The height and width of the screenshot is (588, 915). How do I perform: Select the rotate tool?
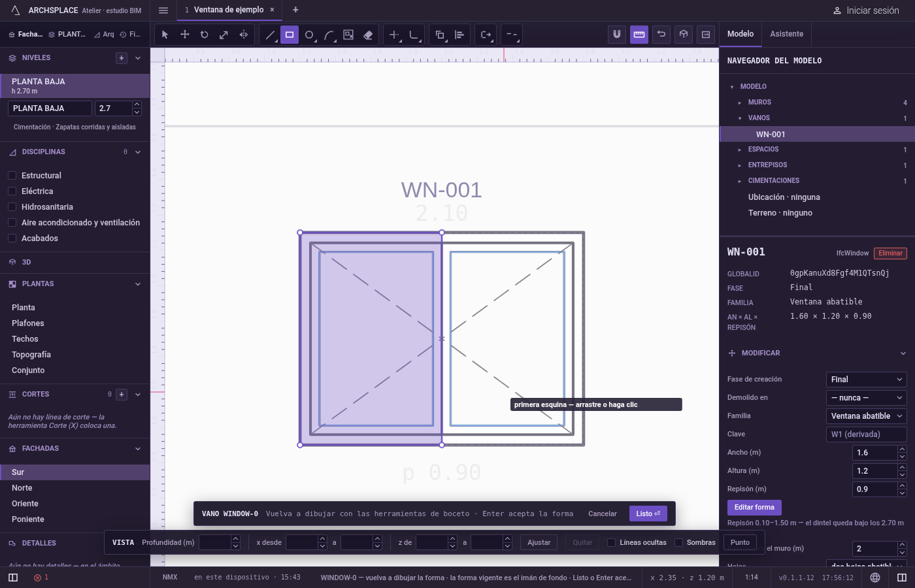click(x=204, y=35)
